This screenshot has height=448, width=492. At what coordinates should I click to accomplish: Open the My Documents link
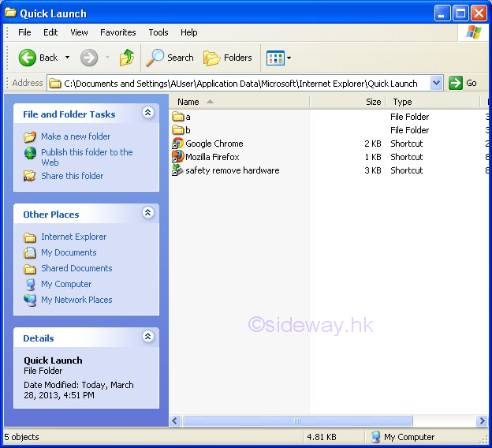click(69, 252)
